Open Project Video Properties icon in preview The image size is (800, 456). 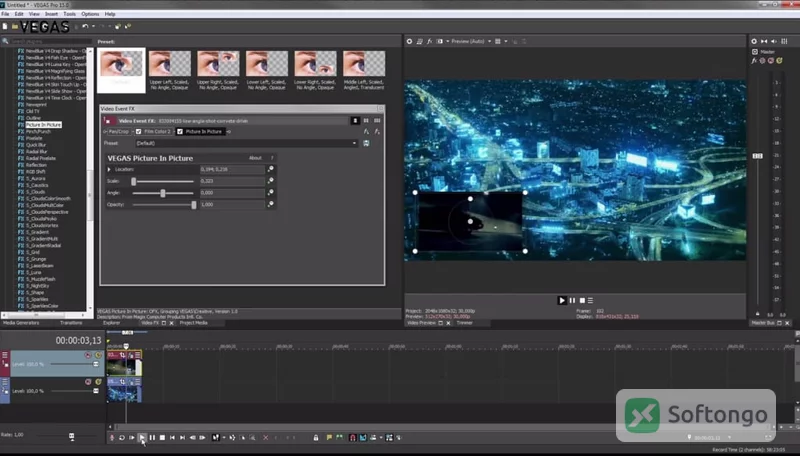coord(409,41)
